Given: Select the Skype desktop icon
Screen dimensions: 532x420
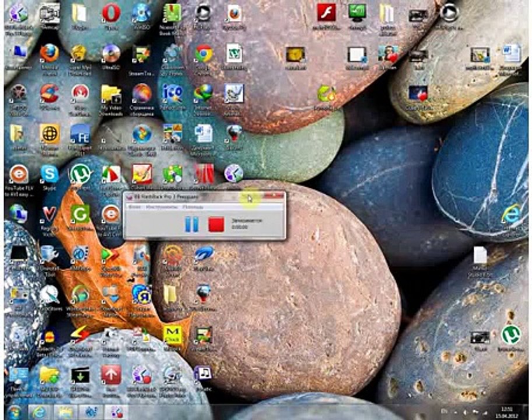Looking at the screenshot, I should [50, 174].
